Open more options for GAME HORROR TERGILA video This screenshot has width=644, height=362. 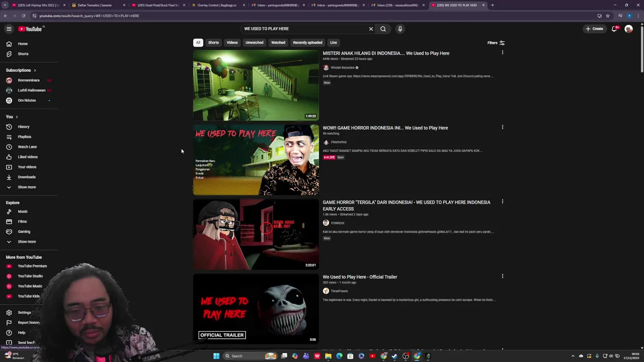click(502, 202)
